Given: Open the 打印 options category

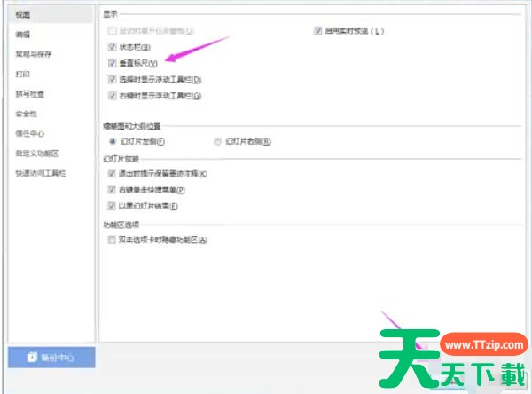Looking at the screenshot, I should point(23,74).
